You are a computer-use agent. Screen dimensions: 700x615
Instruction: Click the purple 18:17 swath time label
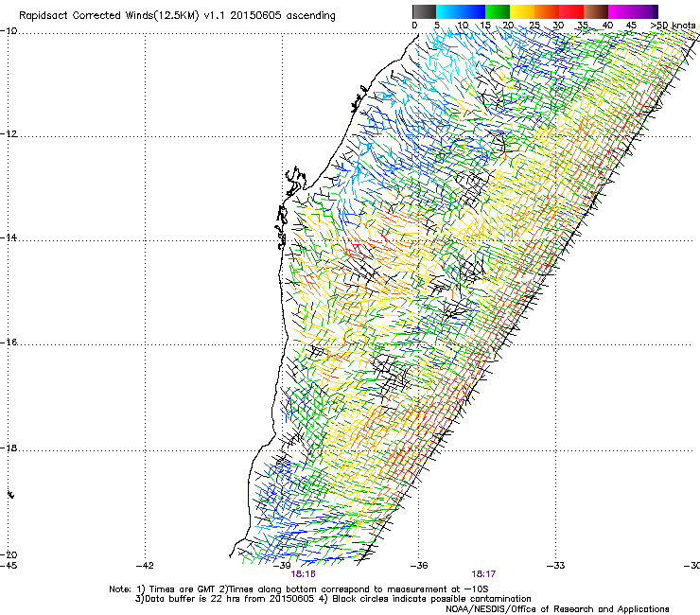point(483,574)
